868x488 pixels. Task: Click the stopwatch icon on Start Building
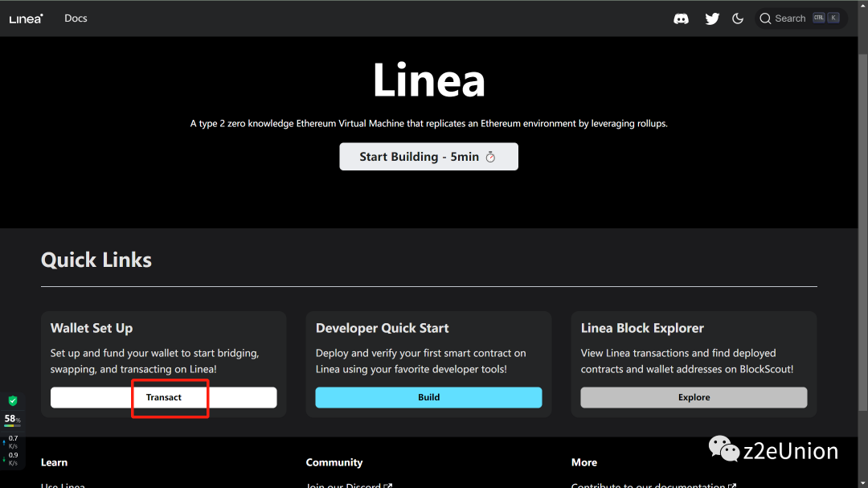coord(490,157)
